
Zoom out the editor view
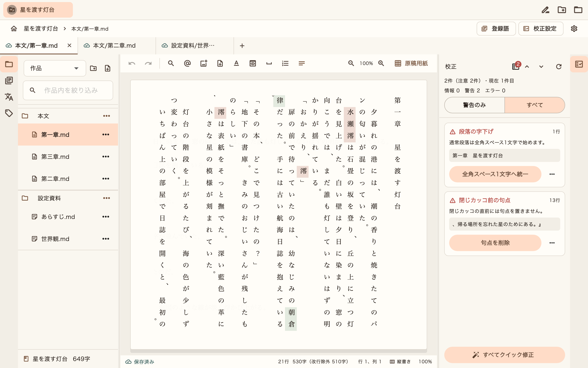351,64
